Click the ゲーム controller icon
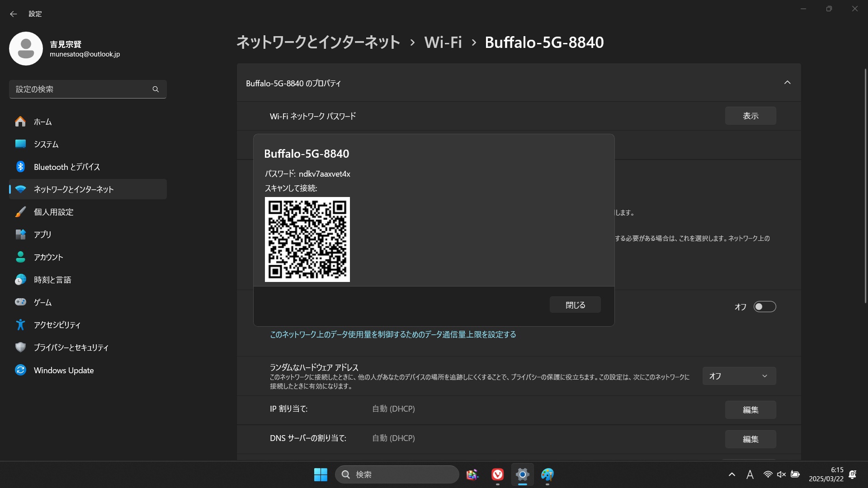The image size is (868, 488). tap(20, 302)
